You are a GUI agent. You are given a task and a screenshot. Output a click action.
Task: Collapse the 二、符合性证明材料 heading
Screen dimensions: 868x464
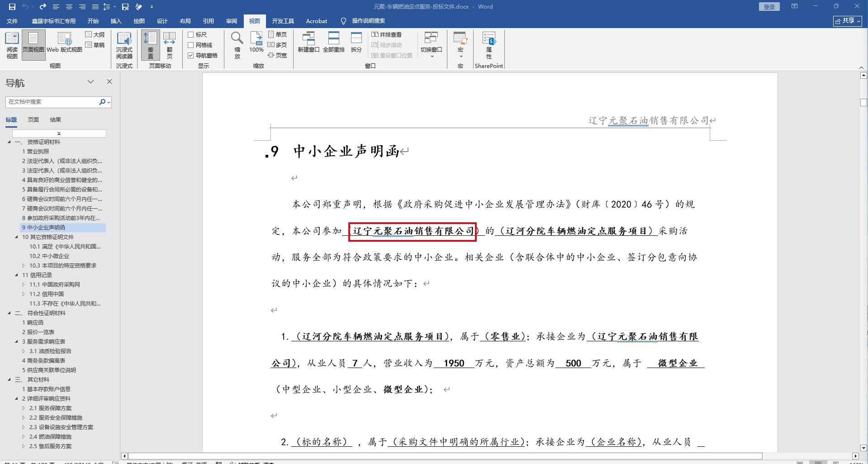(x=9, y=313)
